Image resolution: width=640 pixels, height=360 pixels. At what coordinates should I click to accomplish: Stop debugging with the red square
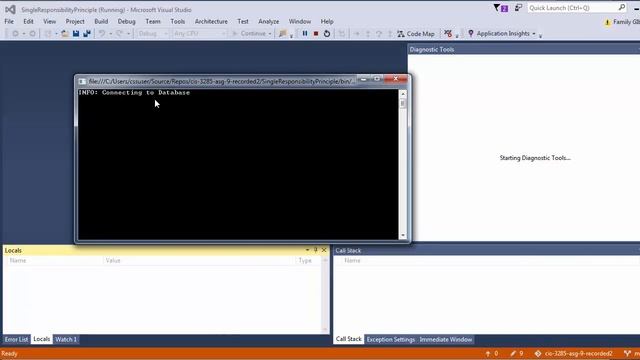(x=316, y=34)
